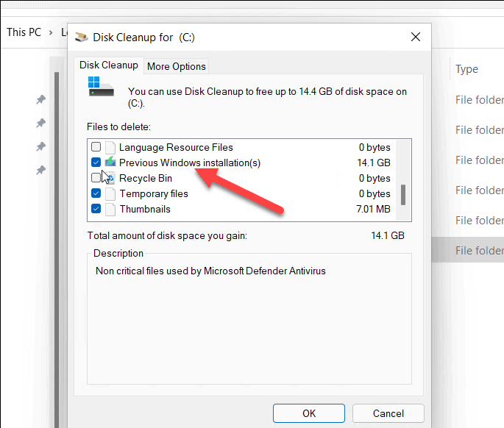Switch to the More Options tab

[177, 66]
